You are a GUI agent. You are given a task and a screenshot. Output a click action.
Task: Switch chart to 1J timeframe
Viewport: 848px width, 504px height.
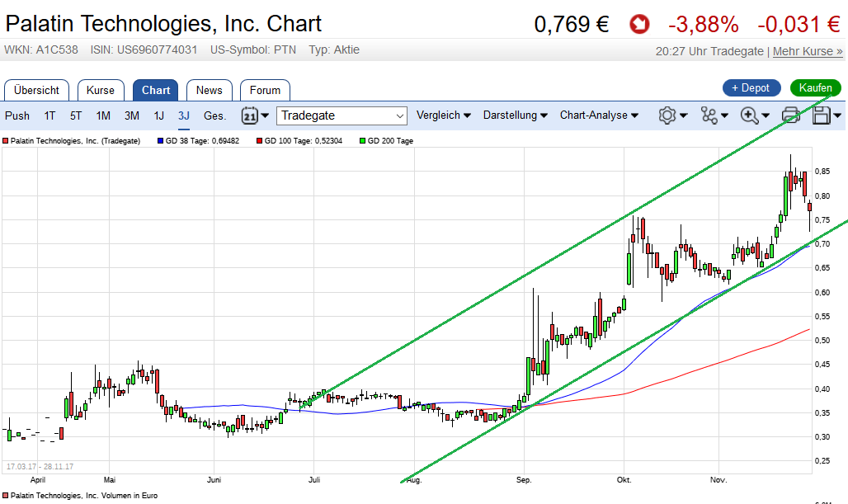click(159, 115)
